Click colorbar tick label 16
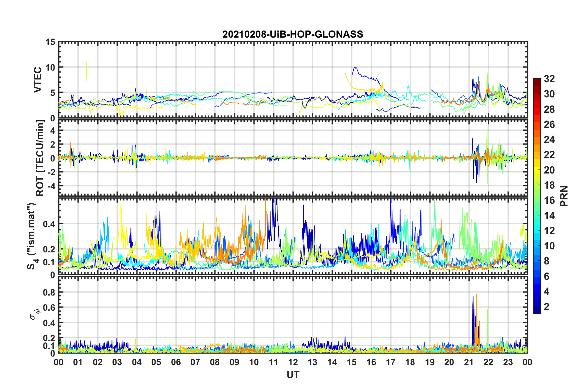The image size is (586, 392). (549, 200)
